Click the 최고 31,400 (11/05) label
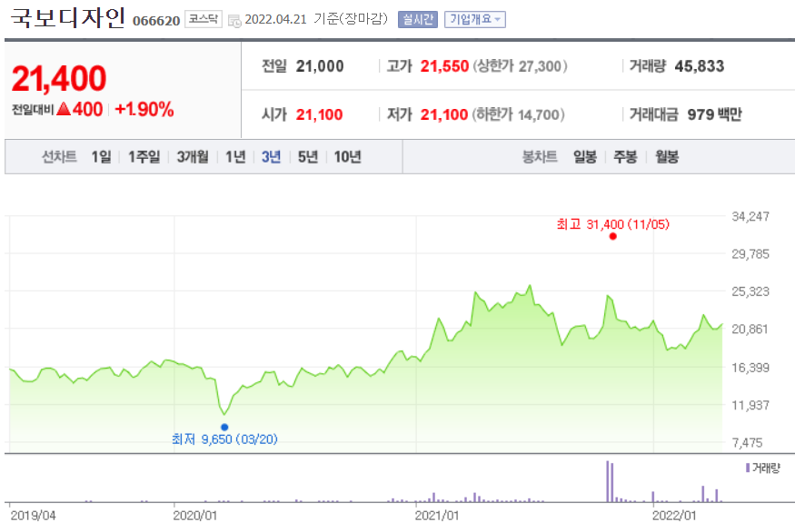Screen dimensions: 795x532 pyautogui.click(x=613, y=224)
